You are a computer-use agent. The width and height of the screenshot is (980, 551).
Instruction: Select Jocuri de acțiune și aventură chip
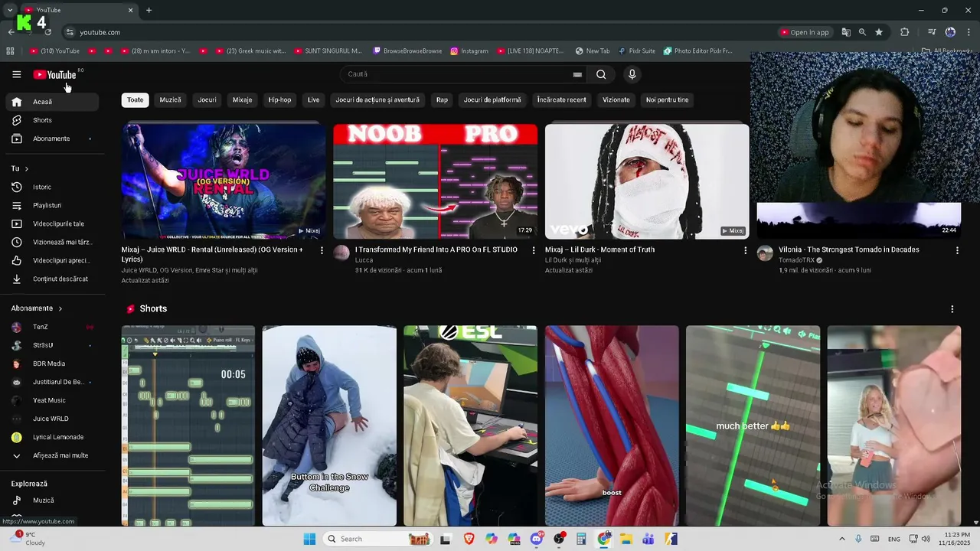tap(377, 100)
